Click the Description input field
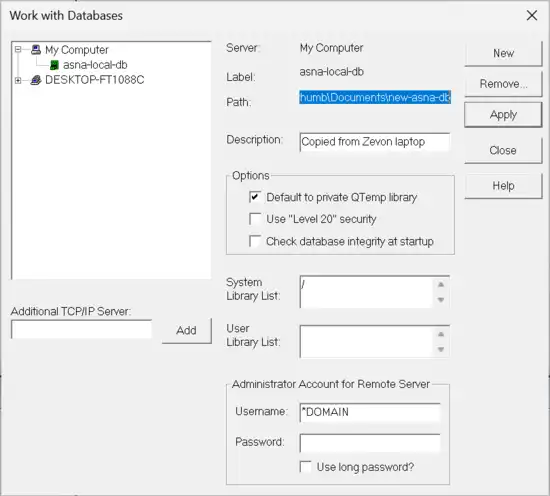 [375, 142]
